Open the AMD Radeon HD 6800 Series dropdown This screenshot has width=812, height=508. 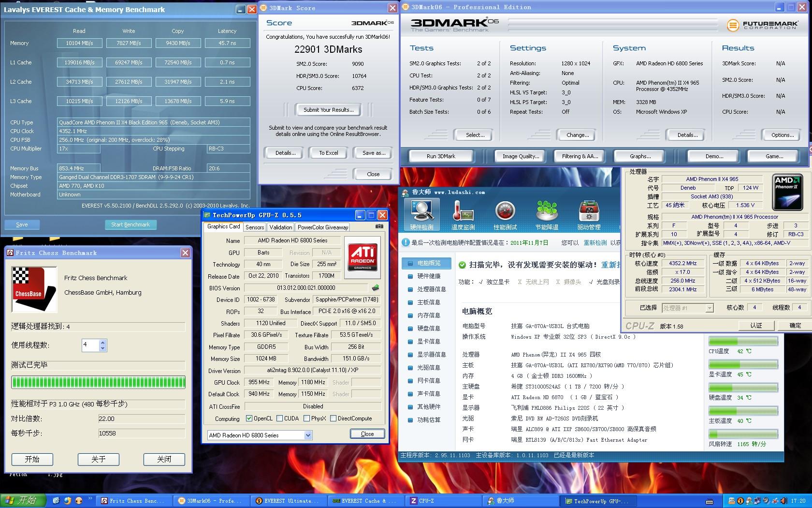pos(308,435)
